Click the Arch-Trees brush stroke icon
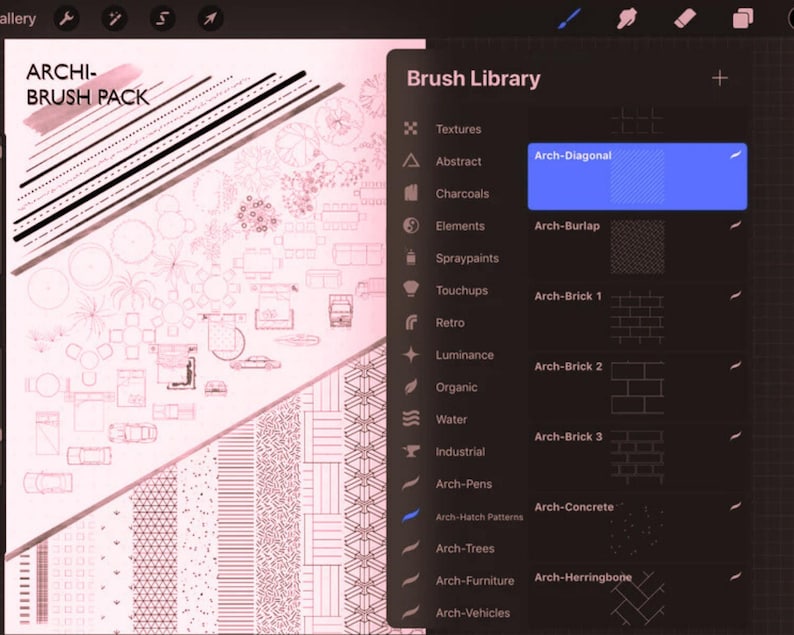This screenshot has height=635, width=794. (411, 548)
